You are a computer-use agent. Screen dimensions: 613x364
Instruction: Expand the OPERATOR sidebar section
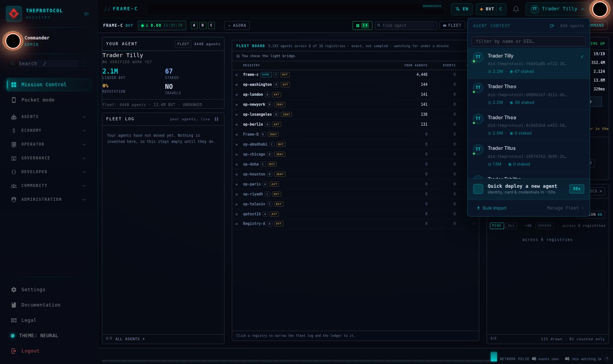[x=48, y=144]
